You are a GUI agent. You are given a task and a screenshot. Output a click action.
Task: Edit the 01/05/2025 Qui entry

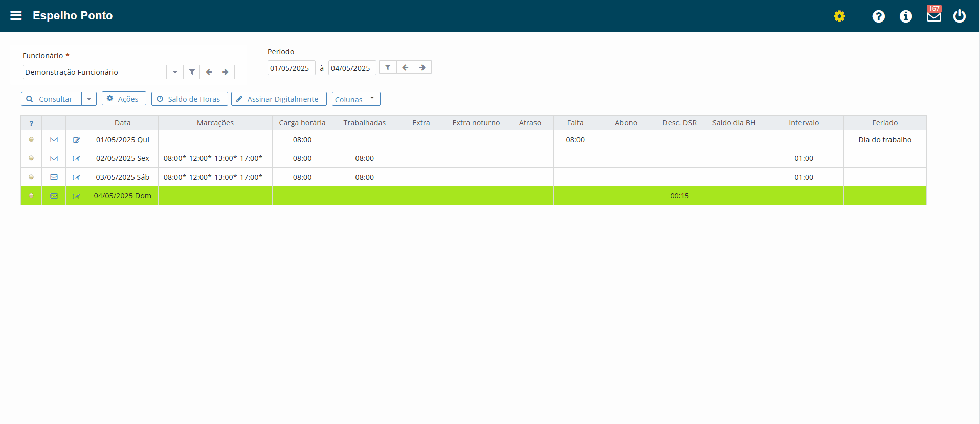76,140
